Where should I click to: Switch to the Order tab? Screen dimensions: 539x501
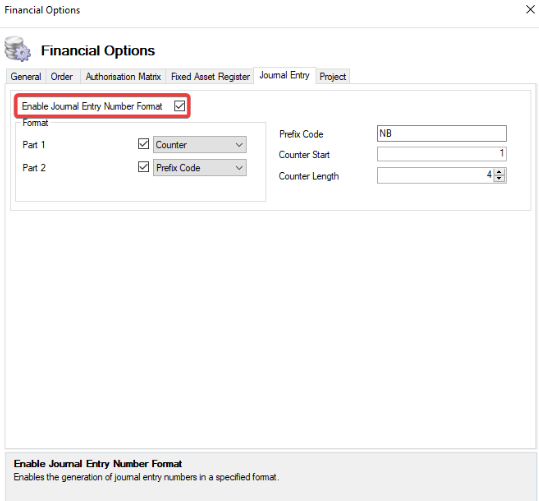(62, 76)
